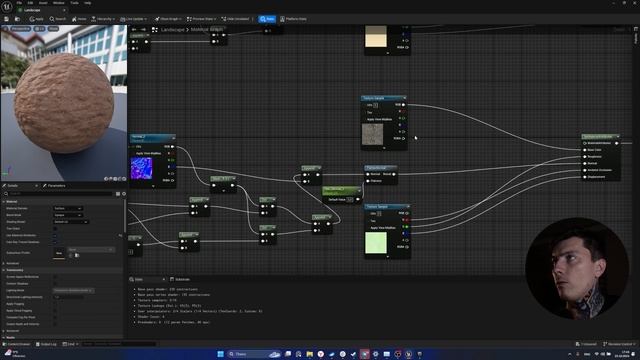Click browse-to-asset icon under Subsurface Profile
Viewport: 640px width, 360px height.
77,256
